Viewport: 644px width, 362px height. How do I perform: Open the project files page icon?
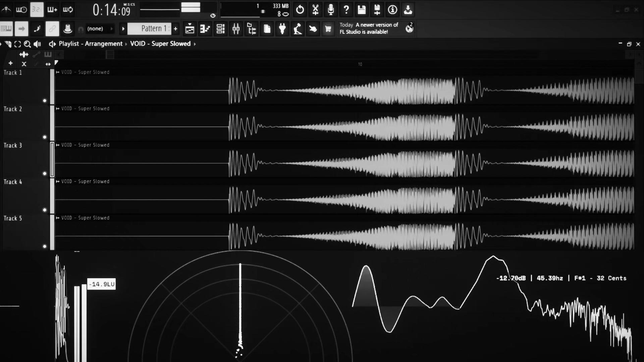267,29
